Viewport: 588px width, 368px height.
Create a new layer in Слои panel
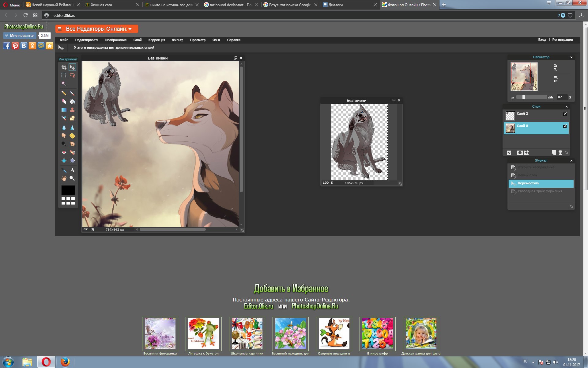554,153
